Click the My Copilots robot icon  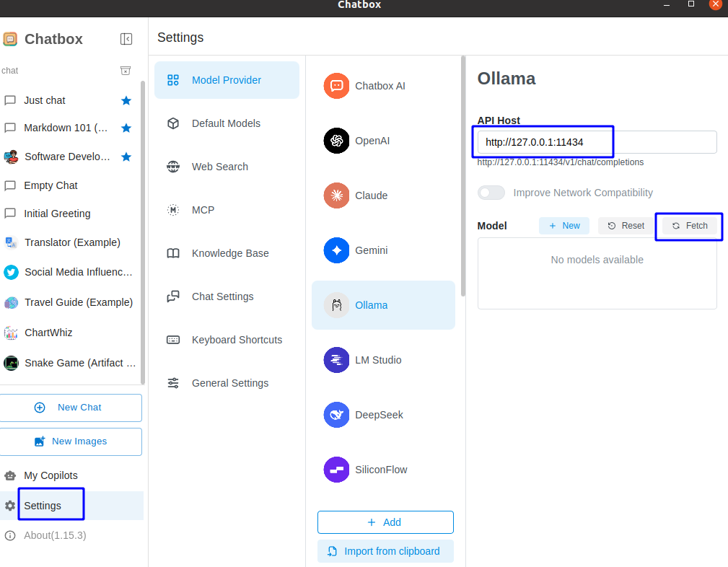click(x=10, y=475)
